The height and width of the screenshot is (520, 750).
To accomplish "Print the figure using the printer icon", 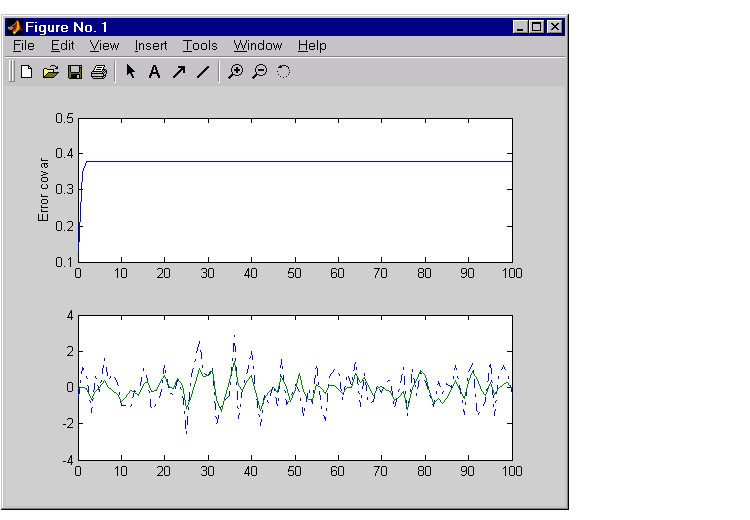I will [99, 72].
